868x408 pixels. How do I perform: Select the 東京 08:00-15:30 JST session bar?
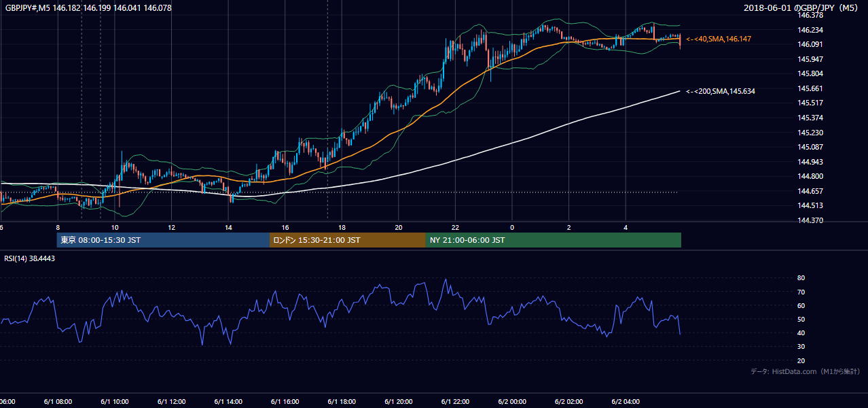coord(163,240)
